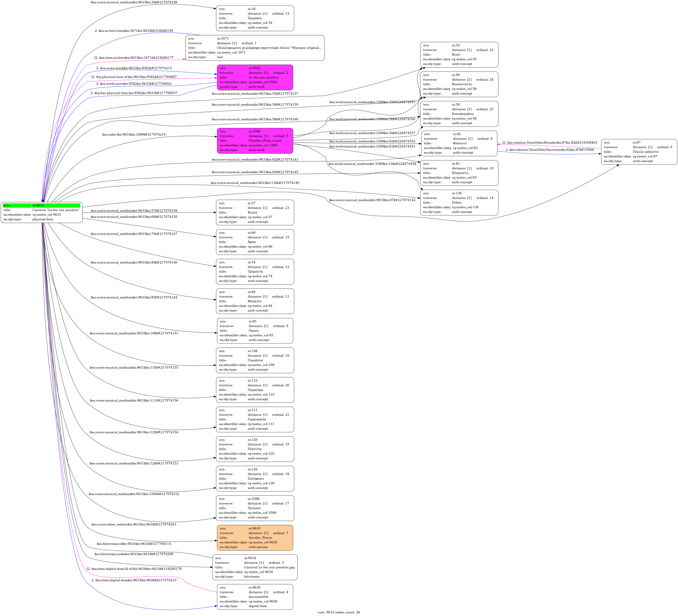The width and height of the screenshot is (678, 616).
Task: Click the ea:score:other_relator edge label
Action: point(134,524)
